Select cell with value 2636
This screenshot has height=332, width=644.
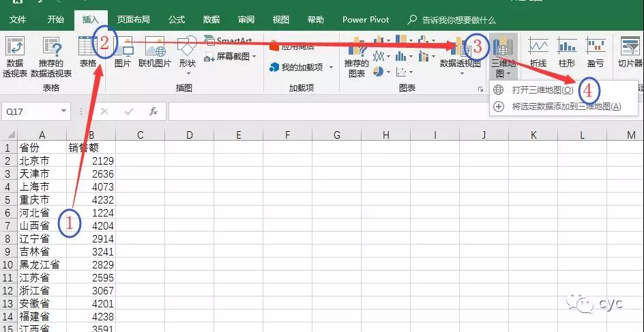pos(91,174)
